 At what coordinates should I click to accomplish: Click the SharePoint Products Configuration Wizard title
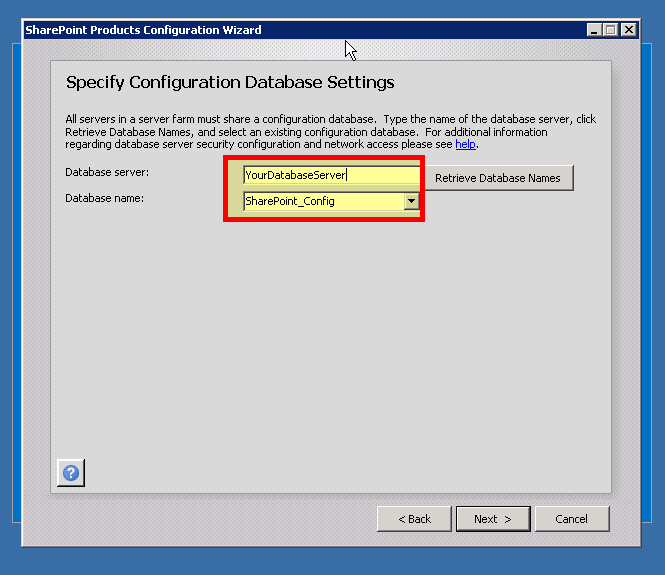point(143,30)
